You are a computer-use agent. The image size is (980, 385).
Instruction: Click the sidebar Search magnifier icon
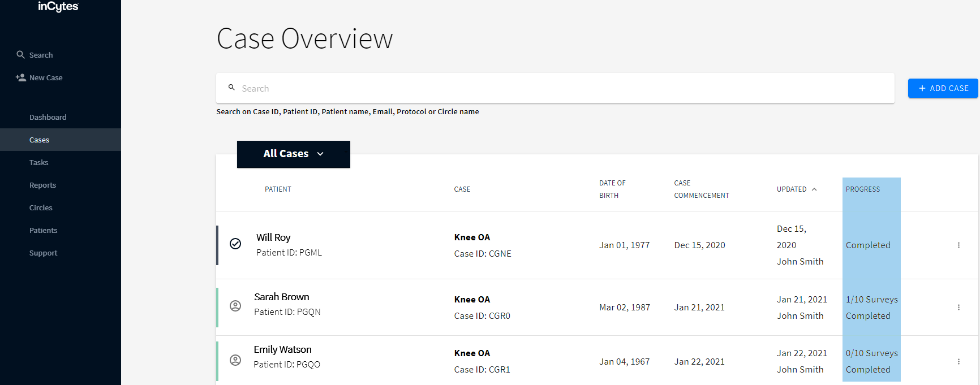coord(20,55)
